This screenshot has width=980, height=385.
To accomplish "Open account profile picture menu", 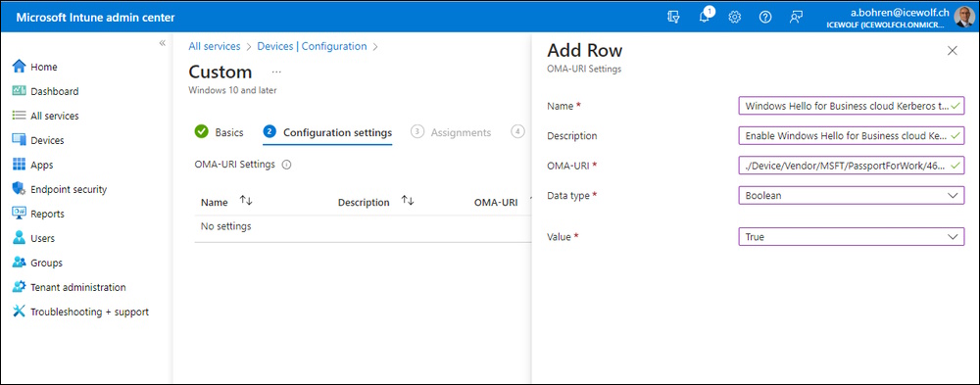I will [964, 17].
